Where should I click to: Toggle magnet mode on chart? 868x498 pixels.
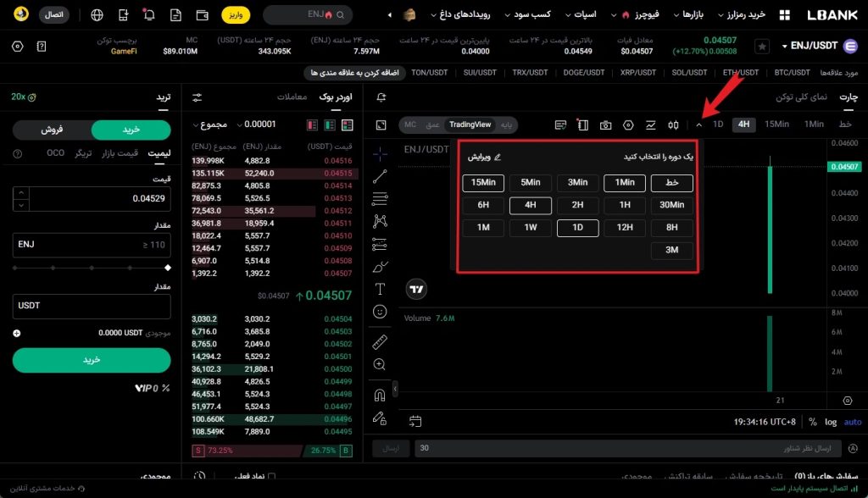[x=380, y=395]
